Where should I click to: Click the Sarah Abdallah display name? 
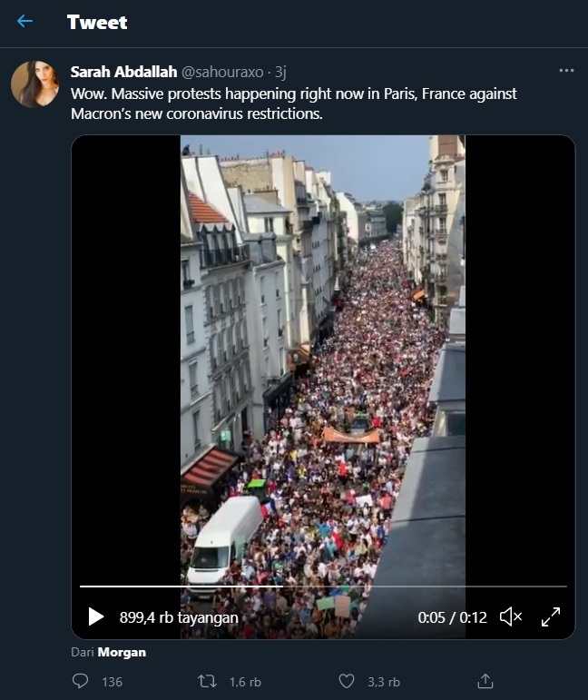pos(123,72)
